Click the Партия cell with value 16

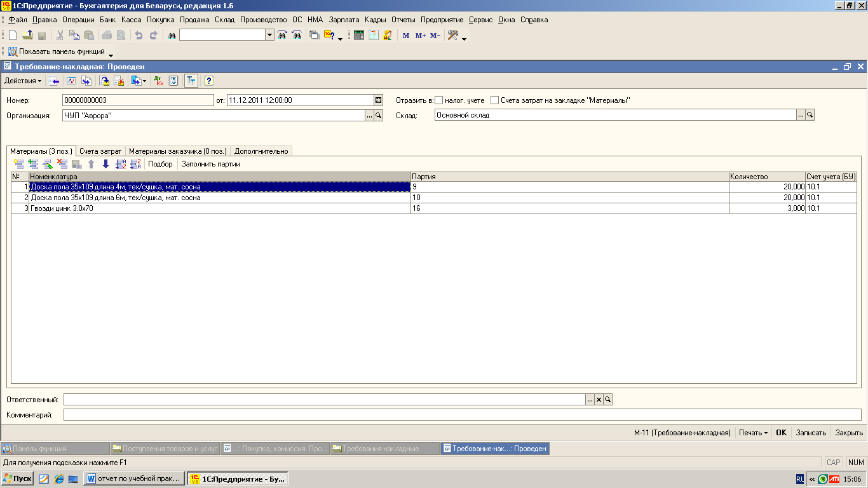coord(570,208)
